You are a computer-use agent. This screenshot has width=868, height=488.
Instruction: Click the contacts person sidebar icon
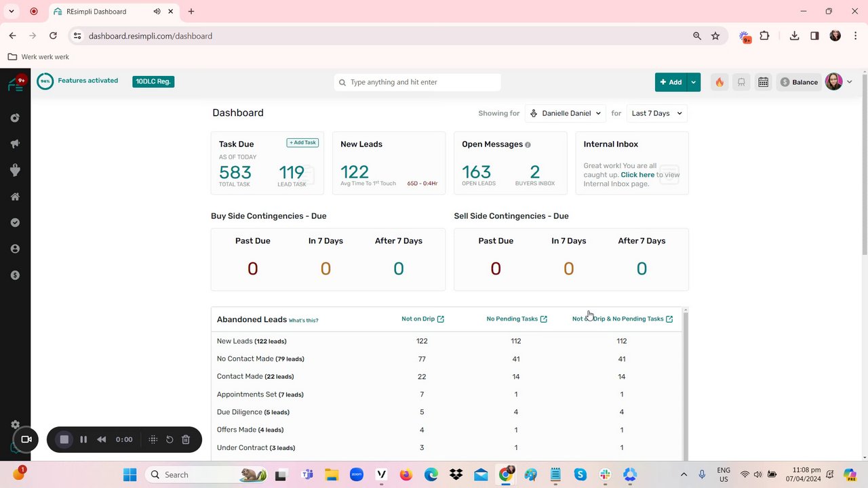click(15, 249)
